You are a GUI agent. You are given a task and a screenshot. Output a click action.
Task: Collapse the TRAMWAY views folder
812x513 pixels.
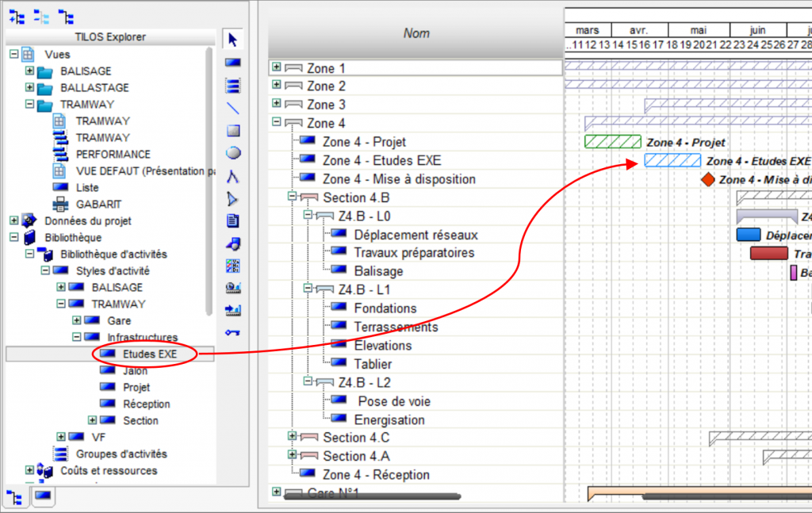click(x=29, y=104)
